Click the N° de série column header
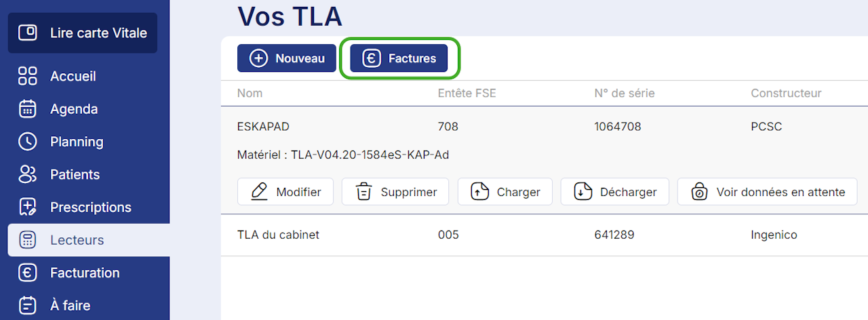The width and height of the screenshot is (868, 320). 624,94
